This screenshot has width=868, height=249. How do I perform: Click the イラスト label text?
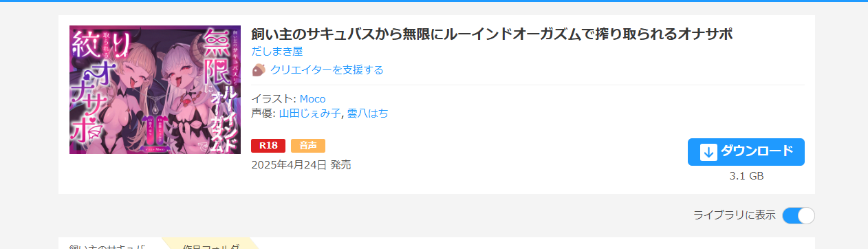pyautogui.click(x=272, y=98)
